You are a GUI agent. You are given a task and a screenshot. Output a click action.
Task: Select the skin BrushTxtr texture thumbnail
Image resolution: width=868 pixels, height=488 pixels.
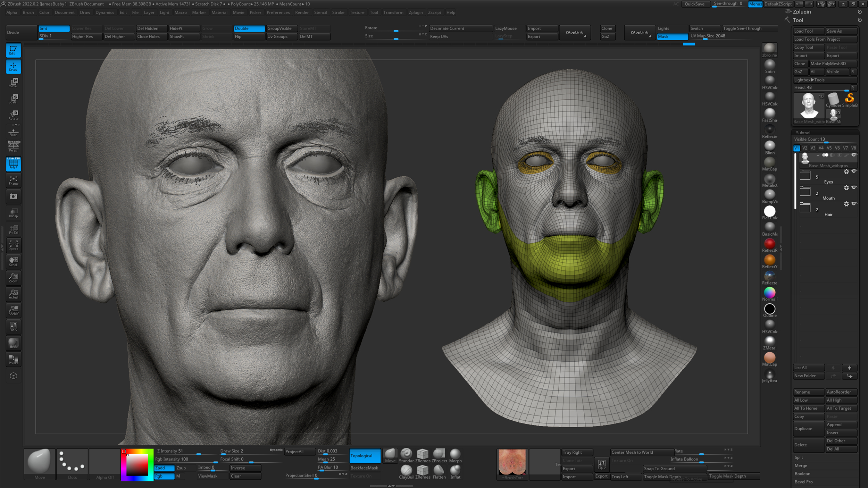coord(512,462)
